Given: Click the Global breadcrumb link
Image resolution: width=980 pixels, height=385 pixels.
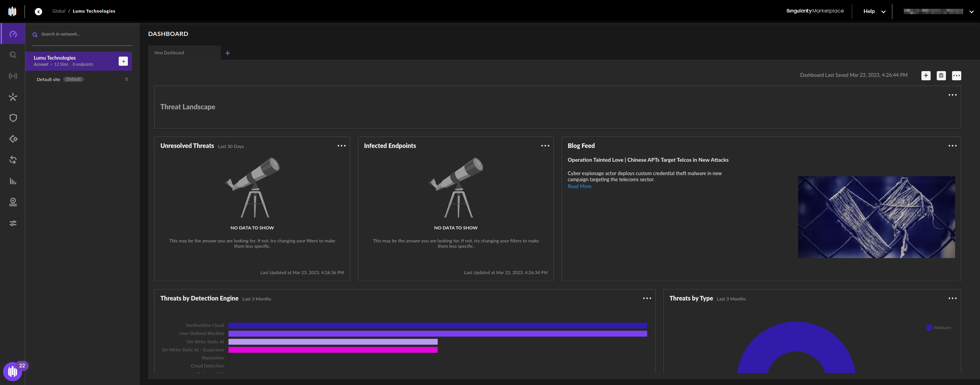Looking at the screenshot, I should point(59,11).
